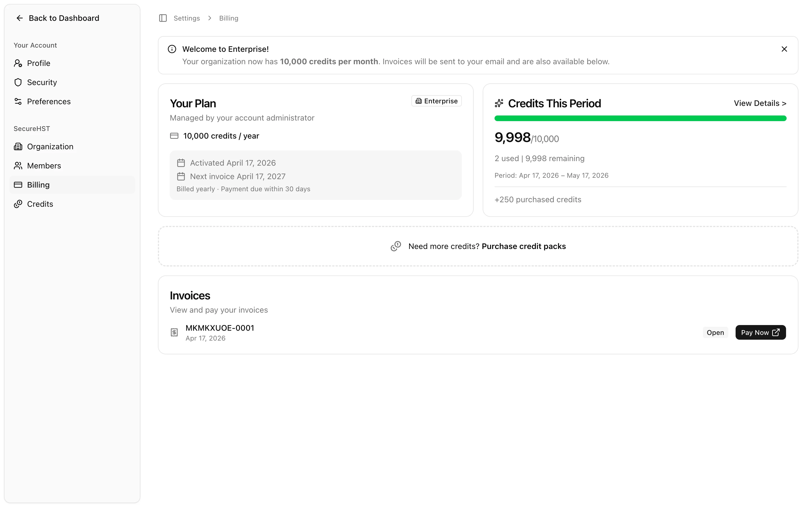812x507 pixels.
Task: Select Organization in the sidebar
Action: point(50,147)
